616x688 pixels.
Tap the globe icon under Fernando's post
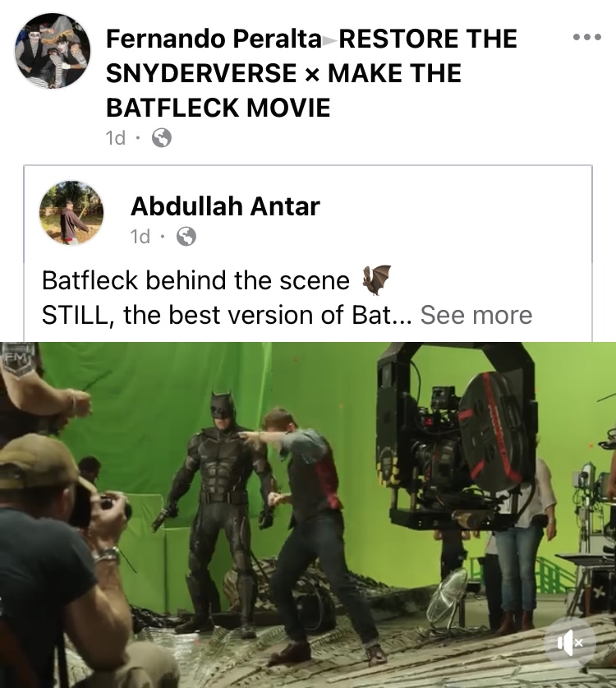pos(161,138)
